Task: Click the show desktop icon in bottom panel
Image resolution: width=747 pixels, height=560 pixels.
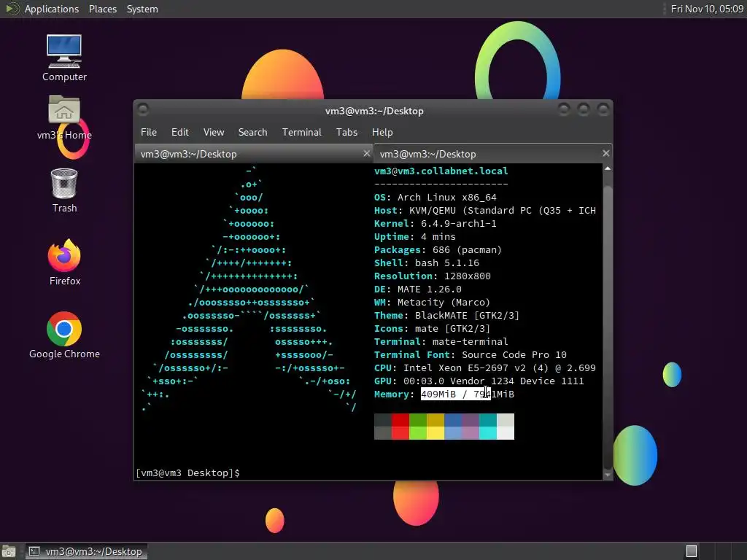Action: pos(9,551)
